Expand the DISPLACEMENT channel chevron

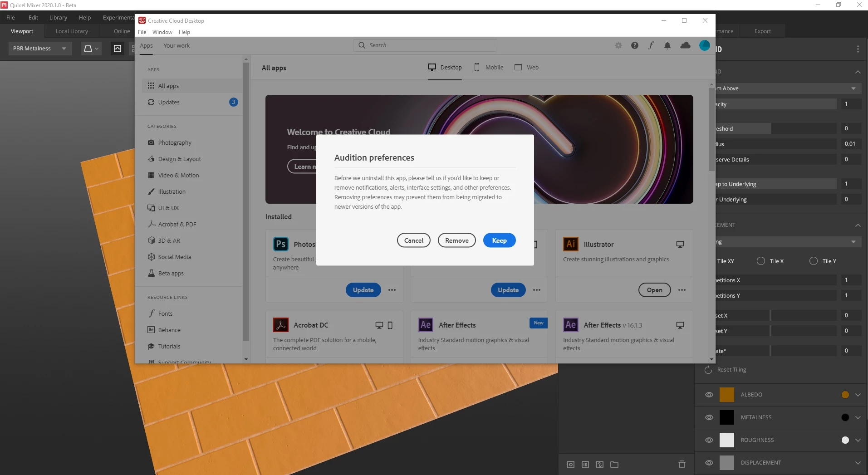(x=858, y=463)
